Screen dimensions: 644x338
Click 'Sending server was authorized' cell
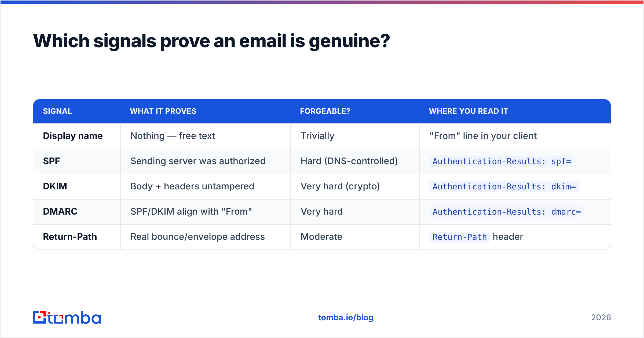point(198,161)
